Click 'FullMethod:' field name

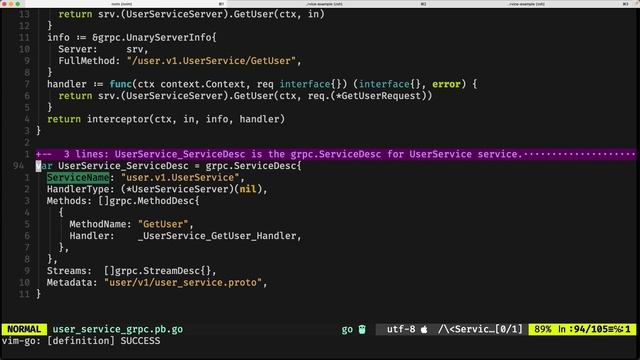pyautogui.click(x=89, y=61)
